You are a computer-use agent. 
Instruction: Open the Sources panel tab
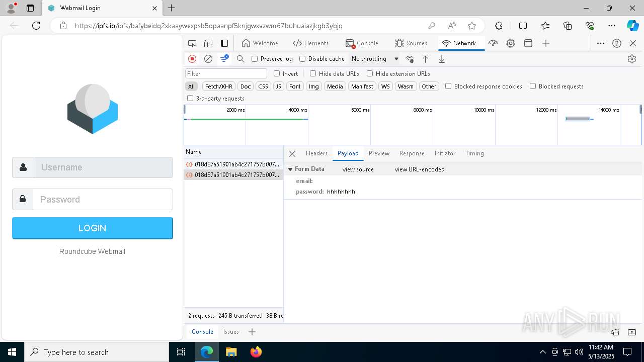point(411,43)
